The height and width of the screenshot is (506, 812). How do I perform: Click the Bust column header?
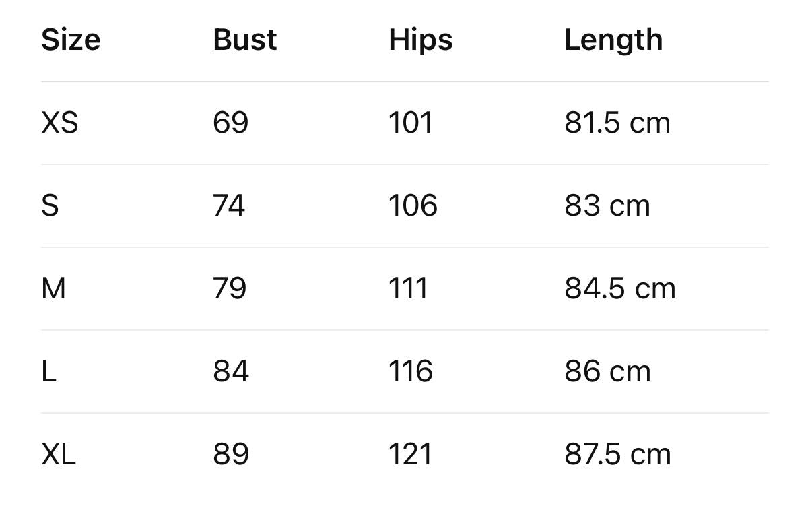[244, 40]
